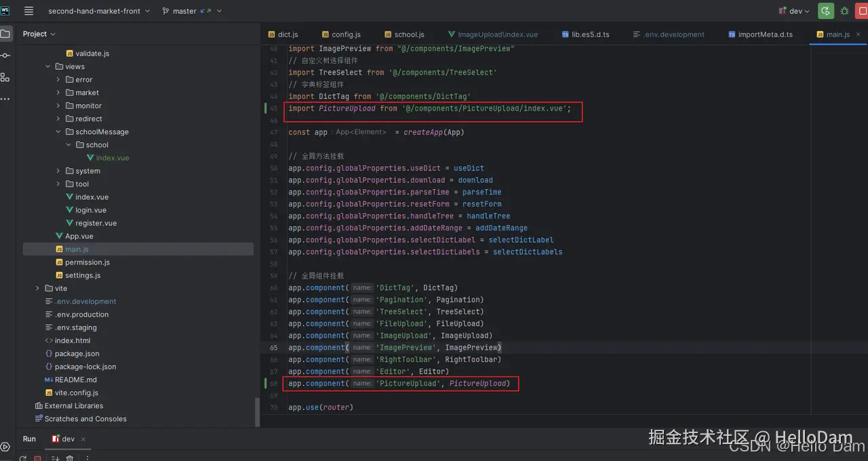
Task: Click selectDictLabels value on line 57
Action: coord(528,252)
